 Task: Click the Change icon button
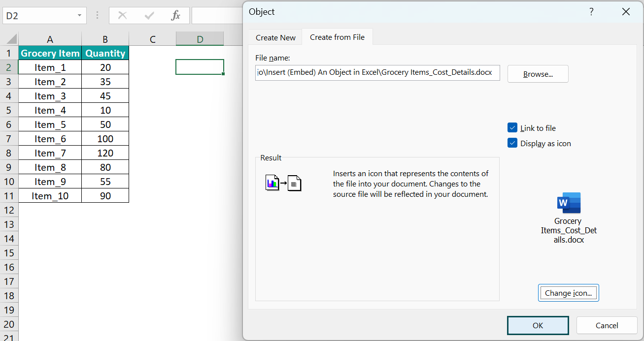tap(569, 293)
